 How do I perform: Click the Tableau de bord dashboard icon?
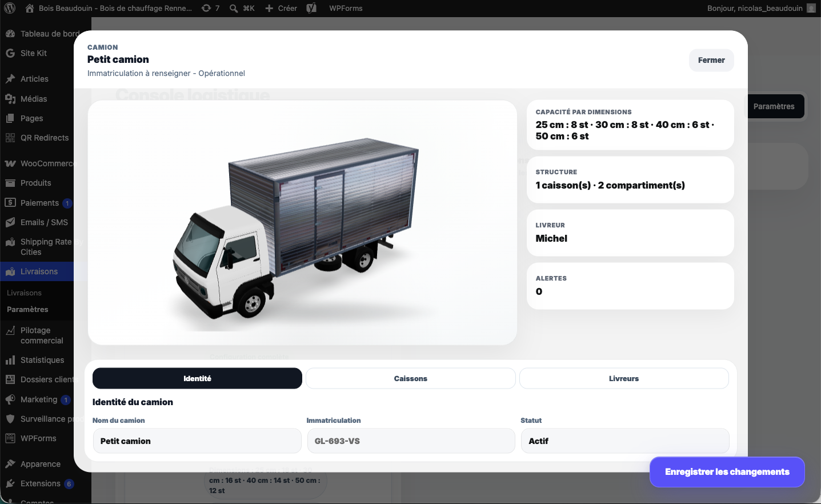[10, 34]
